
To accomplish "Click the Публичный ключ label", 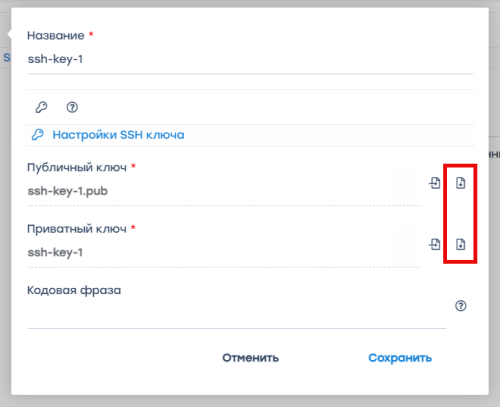I will point(77,167).
